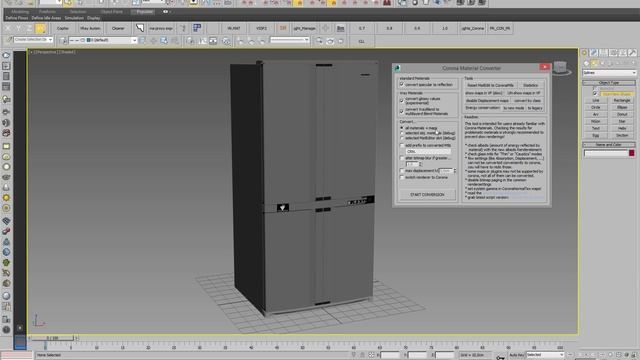Click the key icon near Auto Key
This screenshot has height=360, width=640.
[x=500, y=357]
